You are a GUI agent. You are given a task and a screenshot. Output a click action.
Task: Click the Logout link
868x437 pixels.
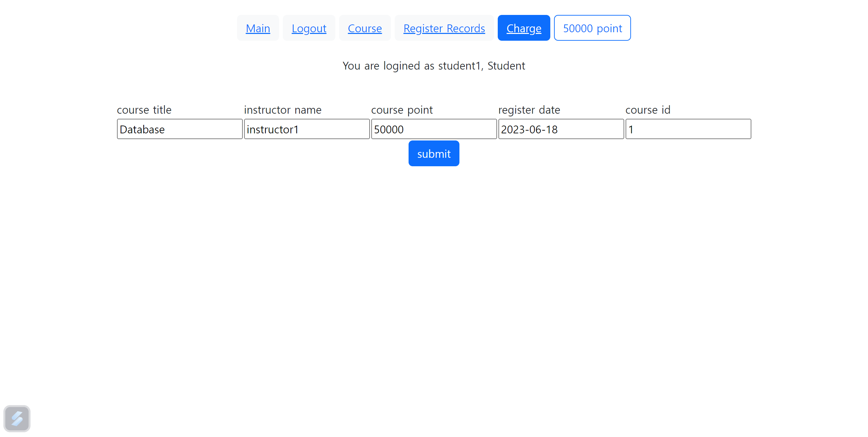point(309,28)
